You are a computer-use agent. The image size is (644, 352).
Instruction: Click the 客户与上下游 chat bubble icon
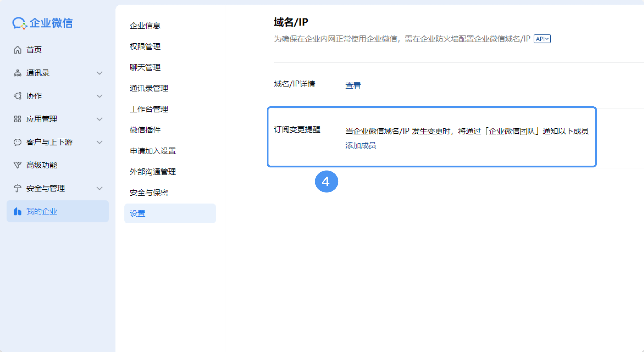point(17,142)
